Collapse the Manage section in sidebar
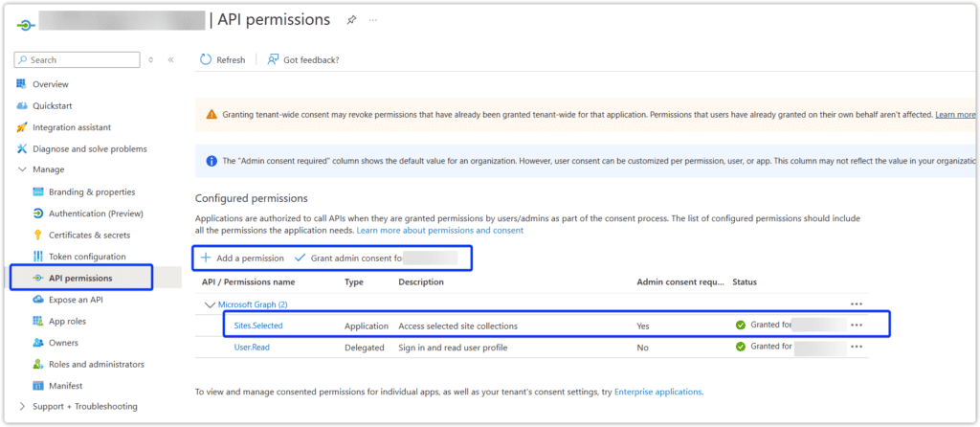 pyautogui.click(x=23, y=169)
